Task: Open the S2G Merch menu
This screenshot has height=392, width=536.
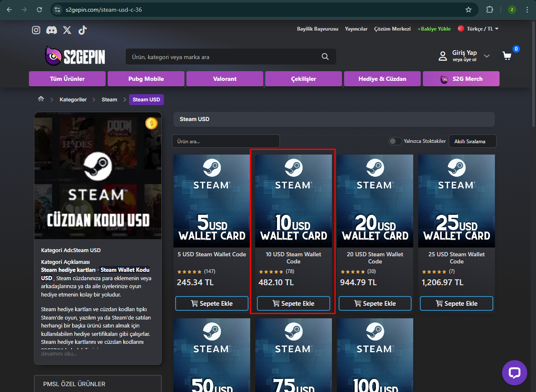Action: (x=461, y=79)
